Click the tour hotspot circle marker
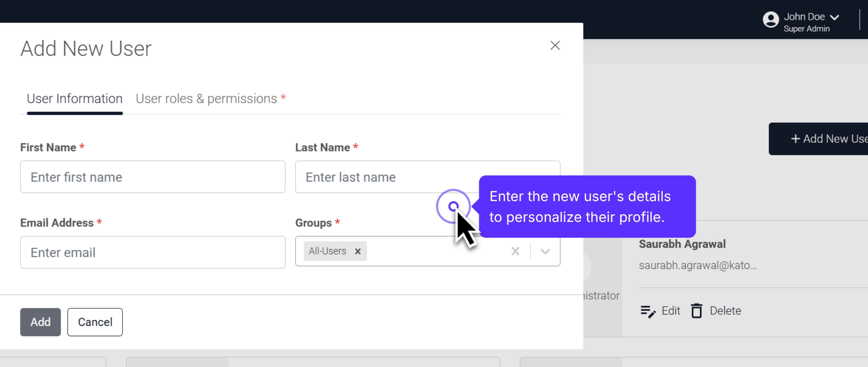This screenshot has width=868, height=367. 453,206
